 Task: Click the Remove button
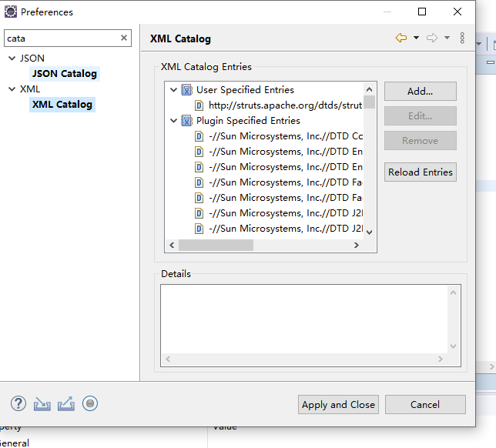(421, 140)
